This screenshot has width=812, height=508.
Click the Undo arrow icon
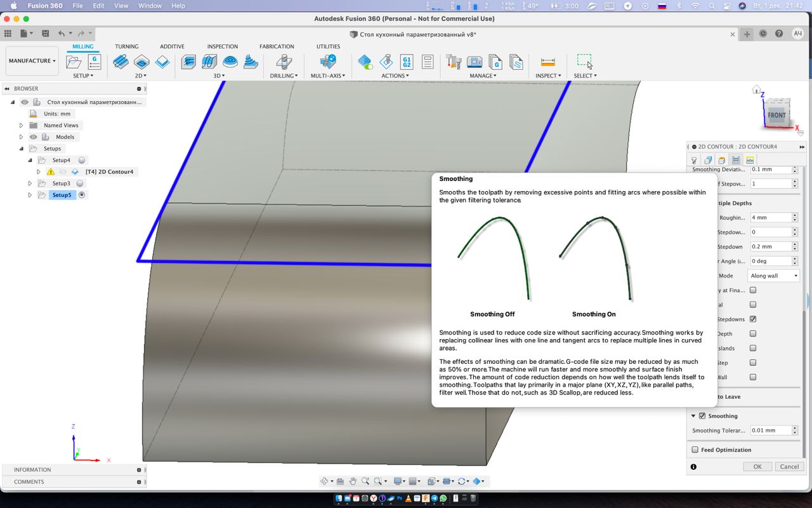[62, 34]
